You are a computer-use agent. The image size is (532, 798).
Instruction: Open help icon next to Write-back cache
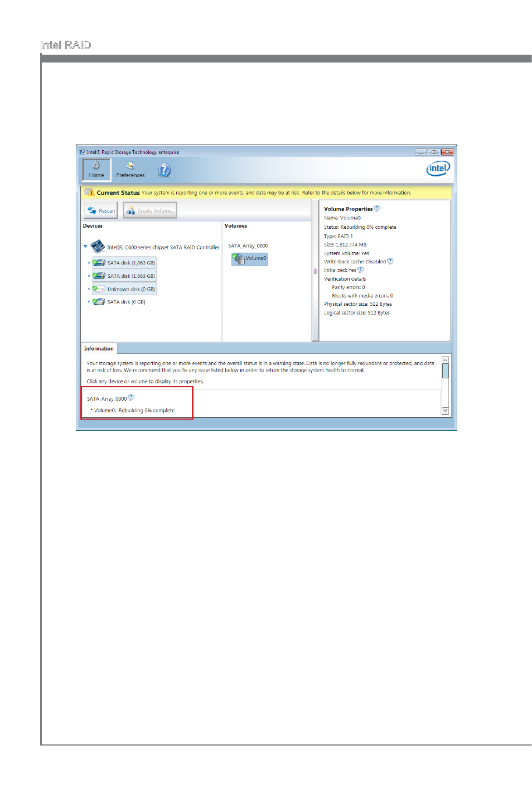(390, 261)
